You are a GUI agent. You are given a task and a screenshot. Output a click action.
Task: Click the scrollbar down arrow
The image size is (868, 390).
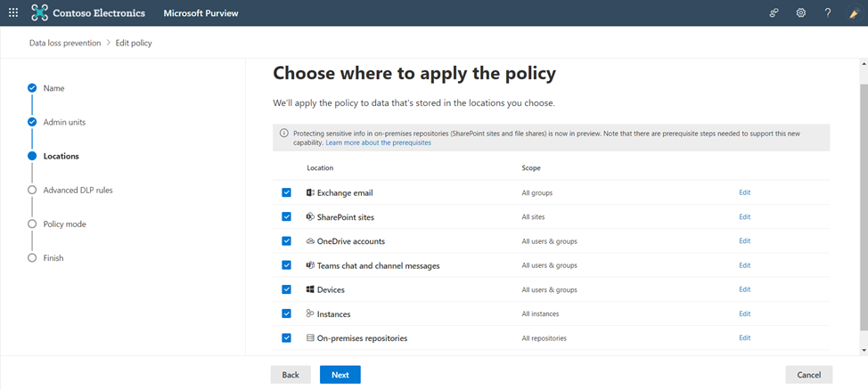[864, 351]
